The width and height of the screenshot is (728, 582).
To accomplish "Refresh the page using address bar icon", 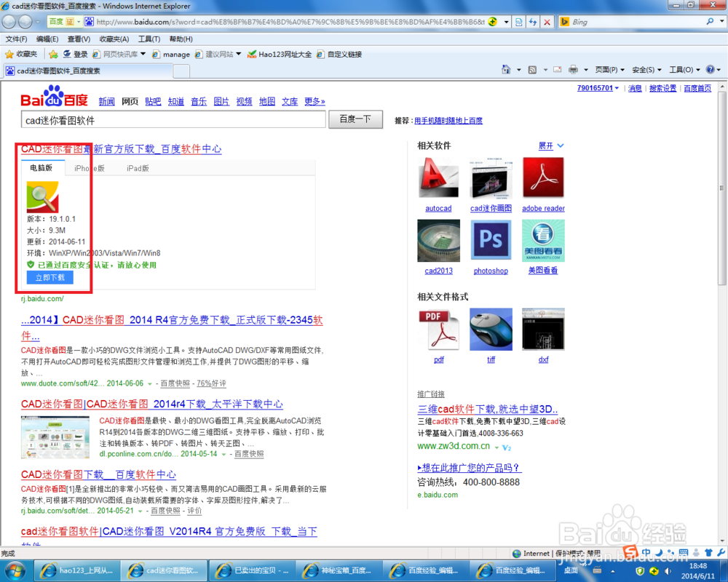I will 533,22.
